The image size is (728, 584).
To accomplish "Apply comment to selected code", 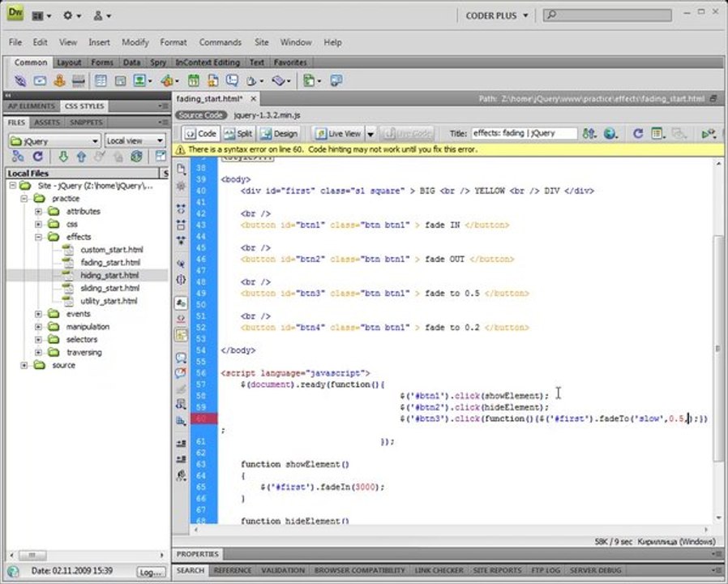I will click(181, 357).
